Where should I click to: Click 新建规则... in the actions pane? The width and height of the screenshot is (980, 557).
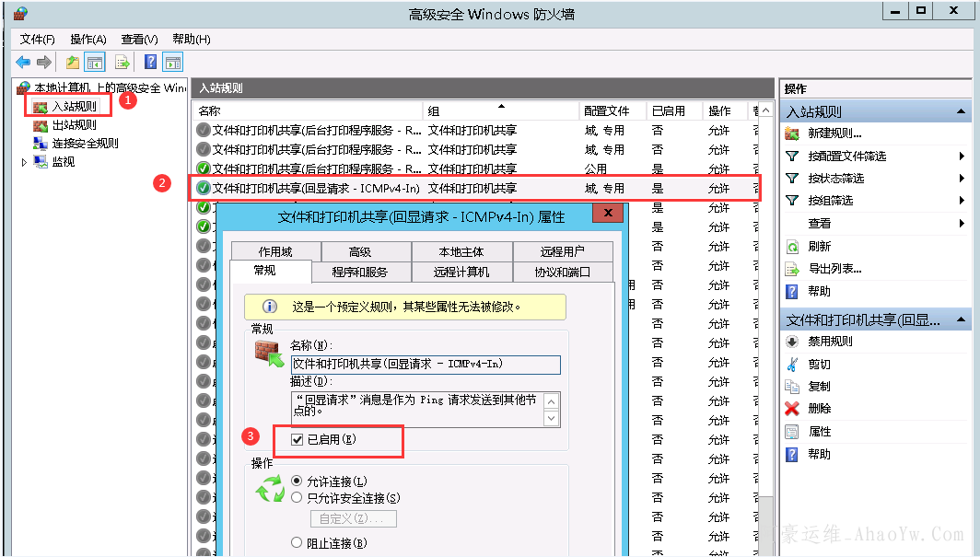pyautogui.click(x=834, y=133)
